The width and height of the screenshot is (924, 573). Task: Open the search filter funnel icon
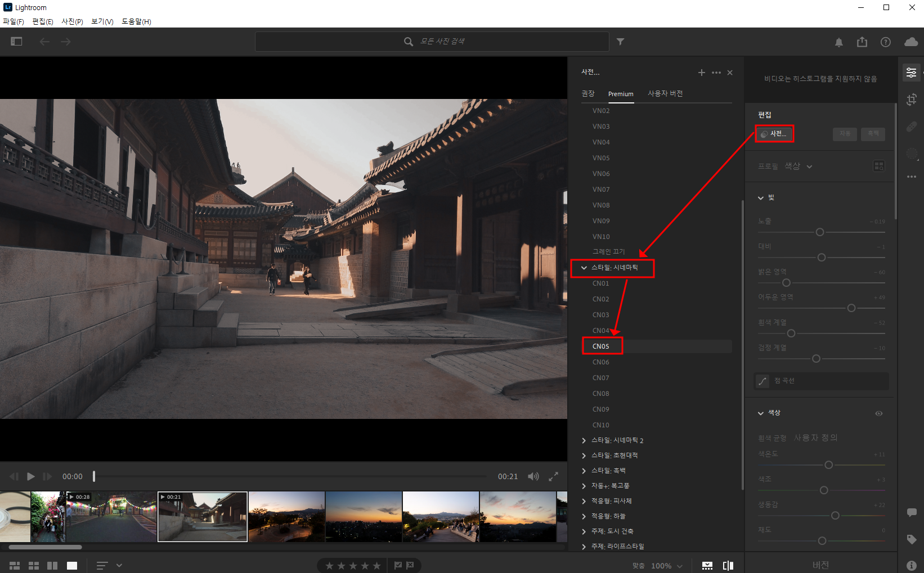pyautogui.click(x=621, y=42)
